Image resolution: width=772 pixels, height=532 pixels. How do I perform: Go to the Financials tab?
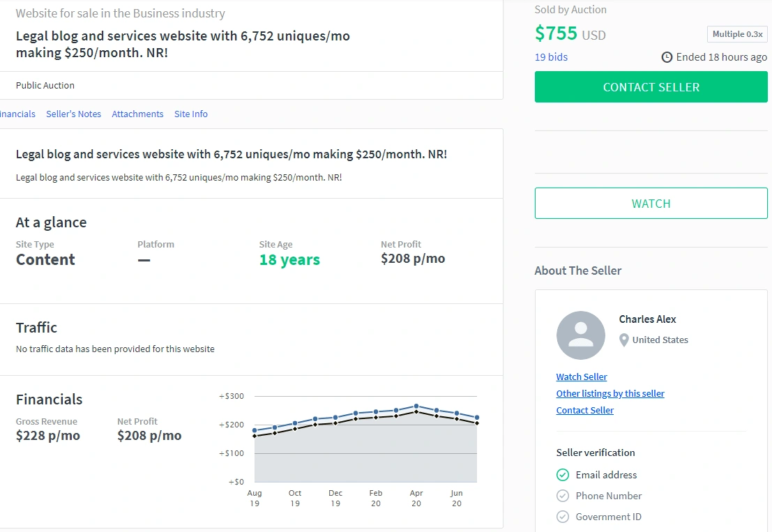(17, 114)
